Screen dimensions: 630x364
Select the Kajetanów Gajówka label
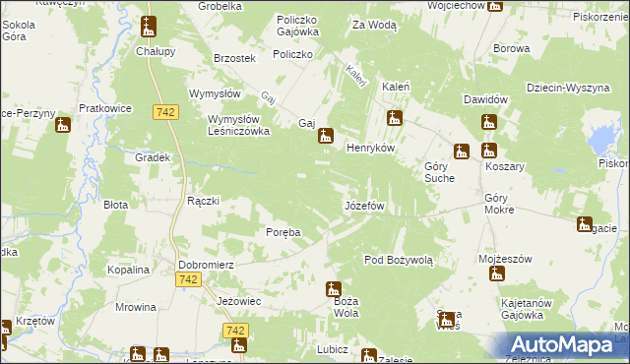(526, 309)
